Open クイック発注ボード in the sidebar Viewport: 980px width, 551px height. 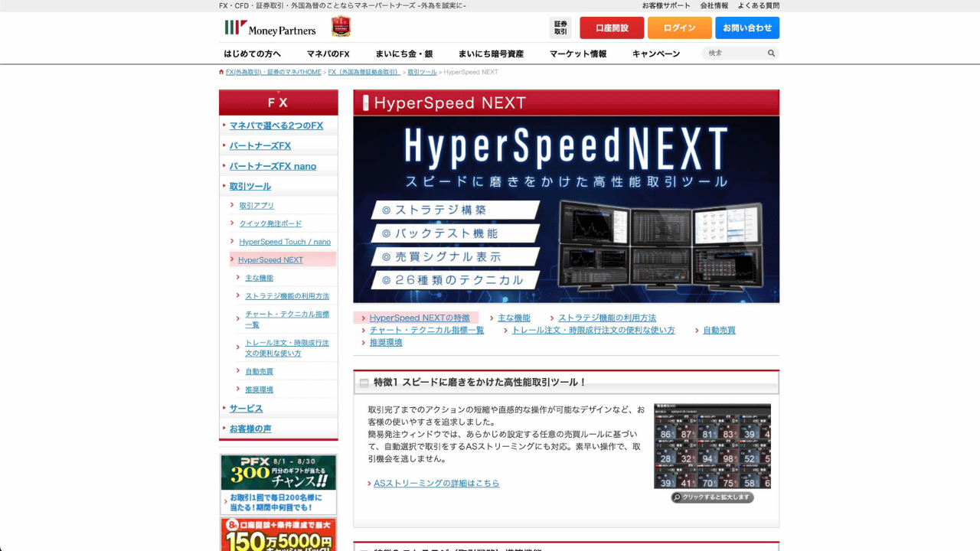[x=270, y=223]
